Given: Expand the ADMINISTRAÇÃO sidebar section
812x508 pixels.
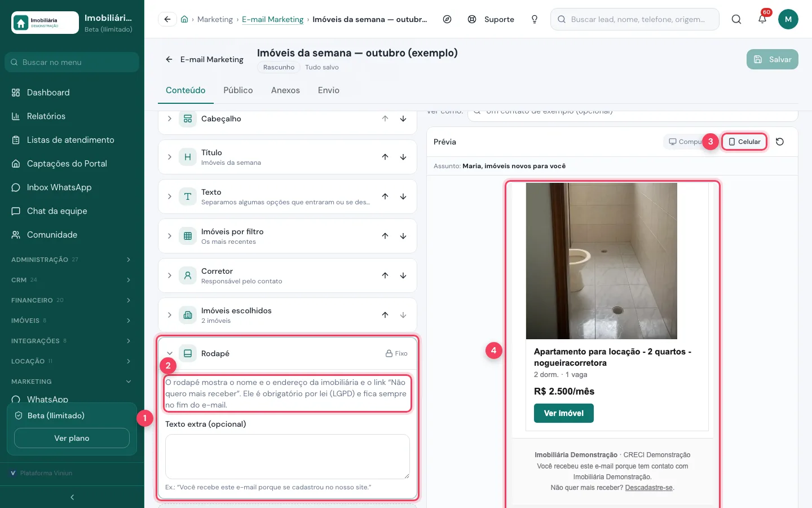Looking at the screenshot, I should tap(72, 260).
